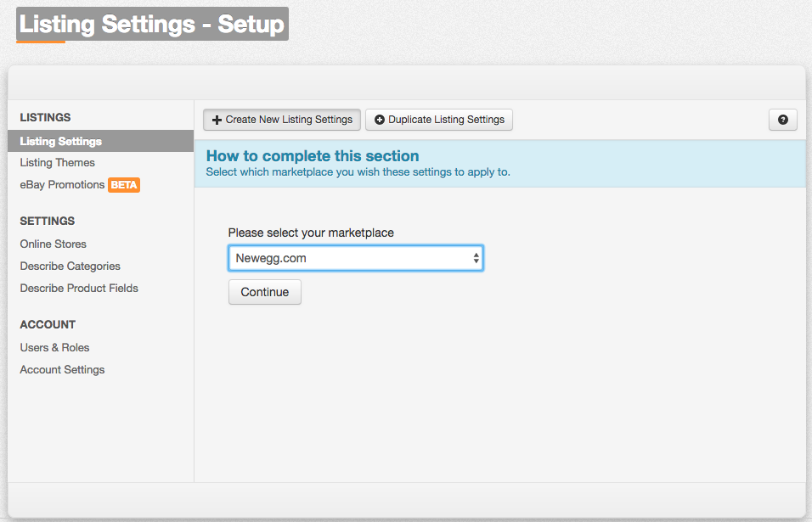Screen dimensions: 812x522
Task: Click the help question mark icon
Action: click(x=782, y=120)
